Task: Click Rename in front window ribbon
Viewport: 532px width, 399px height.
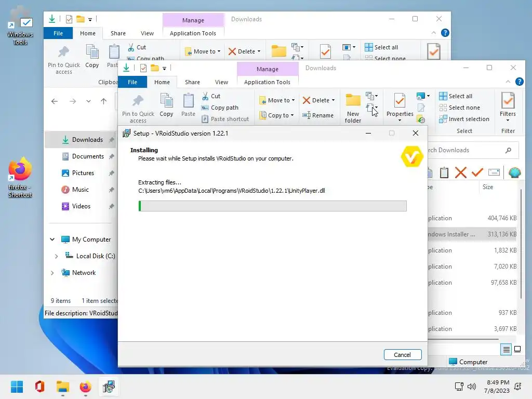Action: [x=318, y=115]
